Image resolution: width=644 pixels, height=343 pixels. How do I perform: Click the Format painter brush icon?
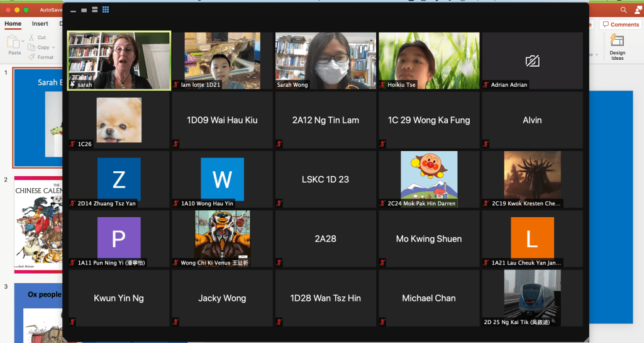tap(32, 57)
